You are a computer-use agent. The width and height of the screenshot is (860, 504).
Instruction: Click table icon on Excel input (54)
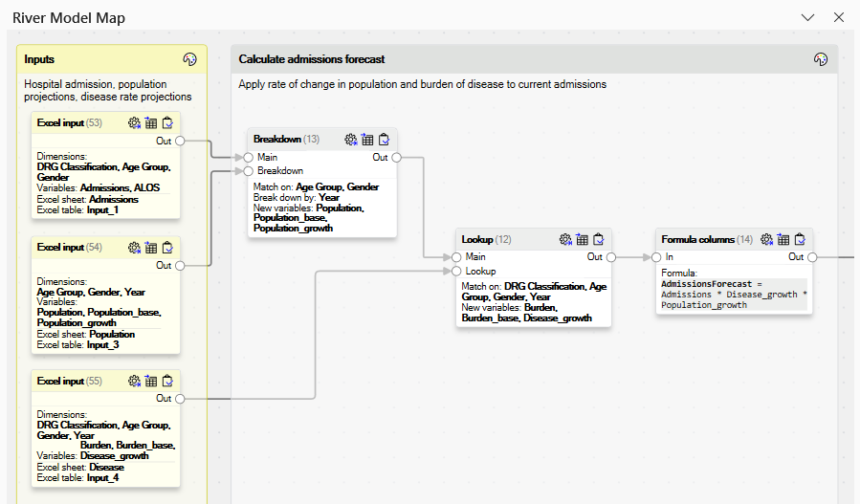tap(151, 248)
